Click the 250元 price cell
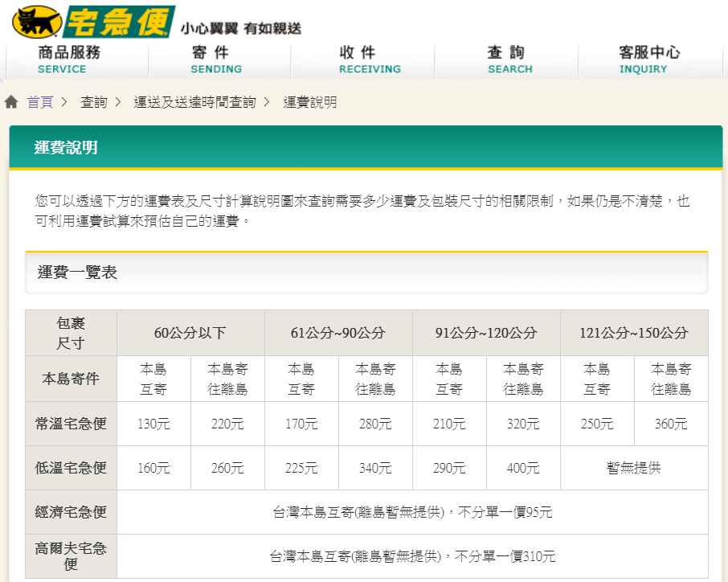 pyautogui.click(x=597, y=424)
